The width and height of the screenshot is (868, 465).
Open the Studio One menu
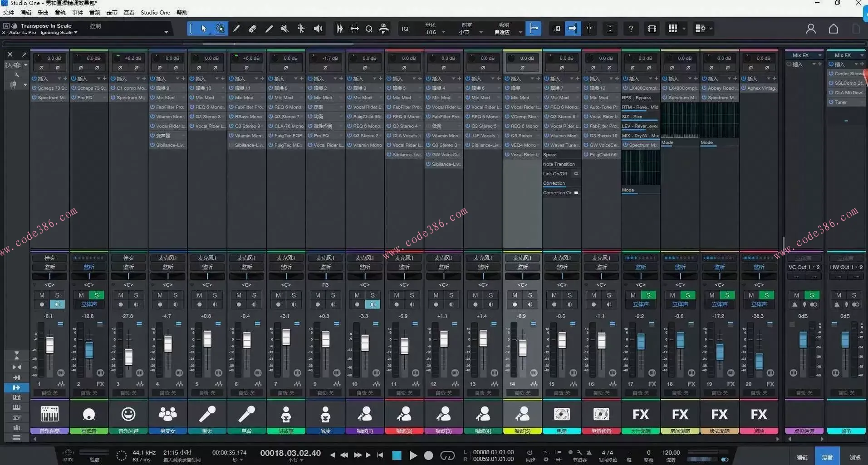pos(155,12)
